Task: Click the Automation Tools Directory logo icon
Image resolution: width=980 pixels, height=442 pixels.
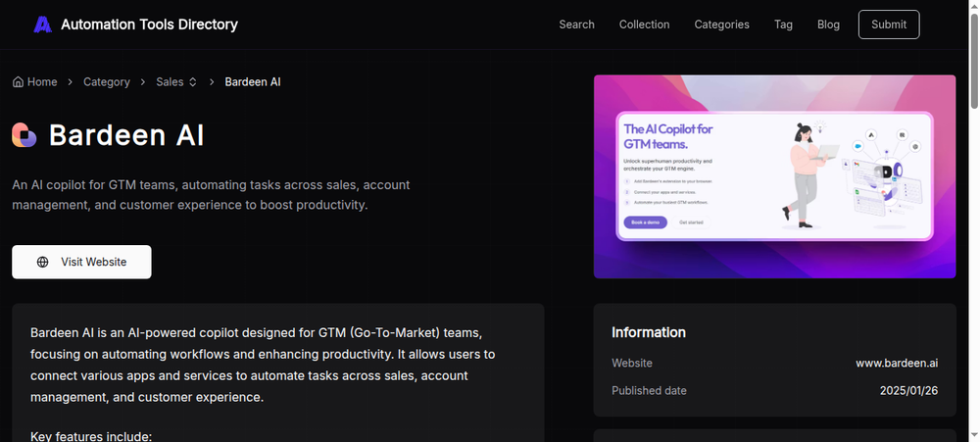Action: coord(42,25)
